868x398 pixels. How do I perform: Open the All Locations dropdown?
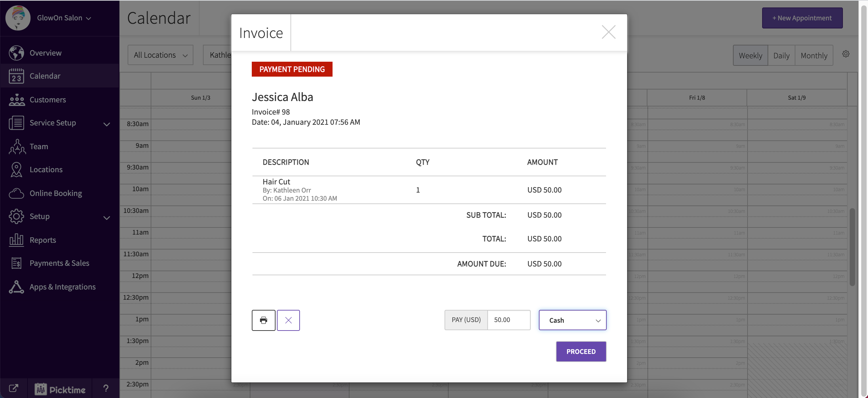pyautogui.click(x=160, y=55)
